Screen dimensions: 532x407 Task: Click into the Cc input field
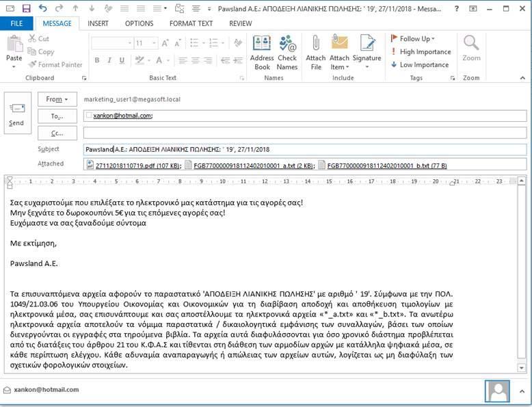pos(305,133)
